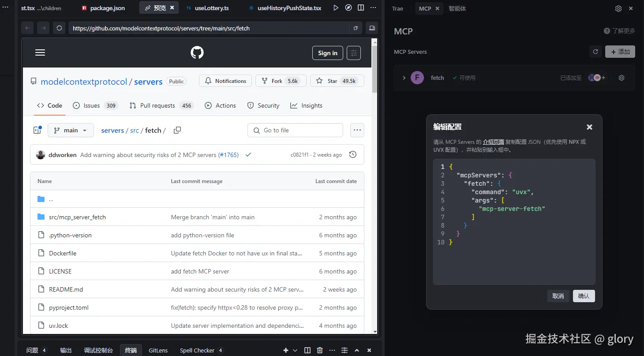Image resolution: width=644 pixels, height=356 pixels.
Task: Delete terminal with trash icon
Action: [x=320, y=350]
